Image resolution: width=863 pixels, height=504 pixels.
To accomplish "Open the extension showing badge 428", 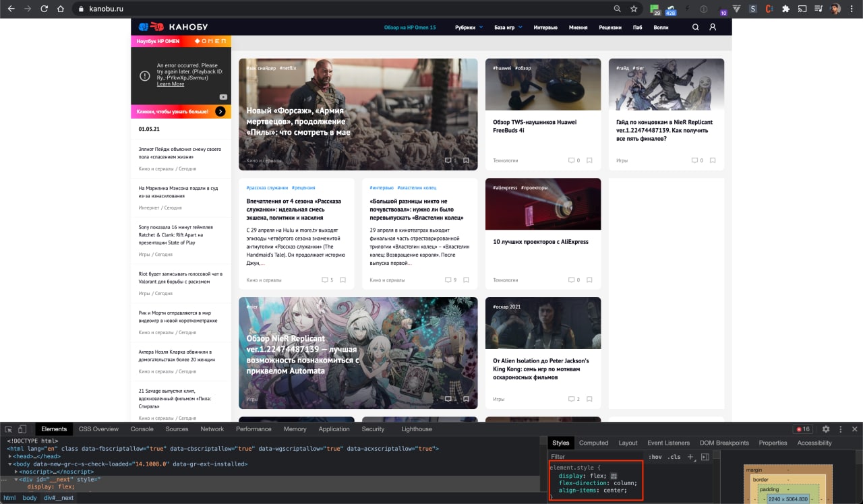I will [671, 9].
